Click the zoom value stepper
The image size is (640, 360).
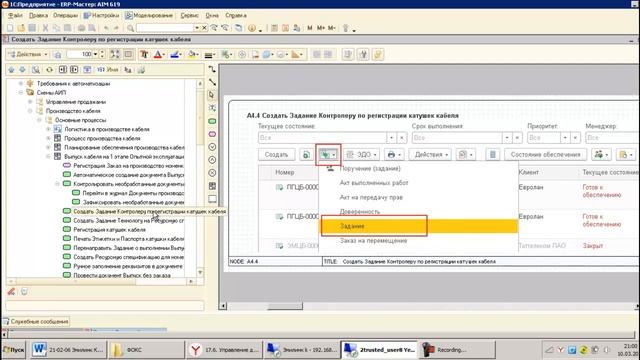tap(102, 54)
